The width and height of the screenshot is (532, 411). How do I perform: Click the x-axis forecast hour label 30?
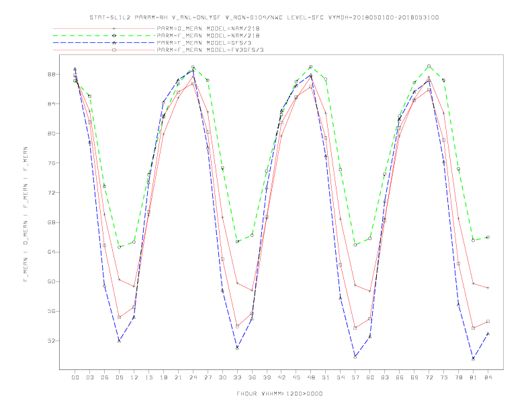point(222,377)
